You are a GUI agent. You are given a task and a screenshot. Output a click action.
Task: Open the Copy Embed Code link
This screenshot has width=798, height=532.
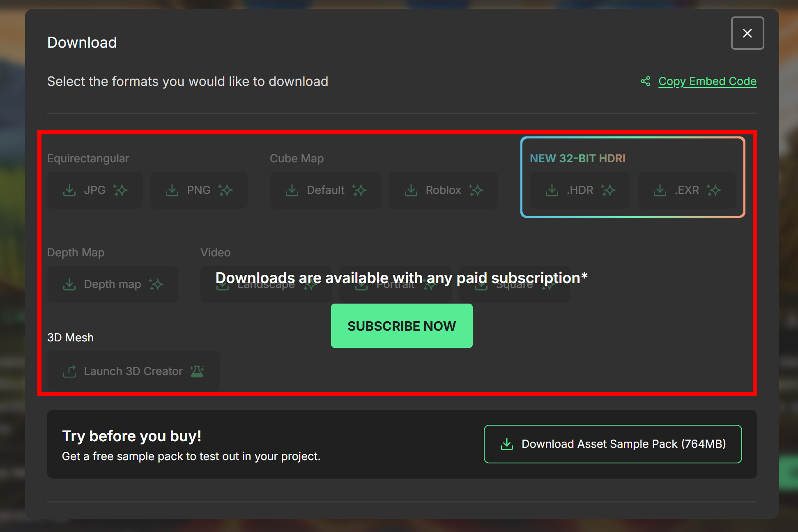click(x=707, y=81)
